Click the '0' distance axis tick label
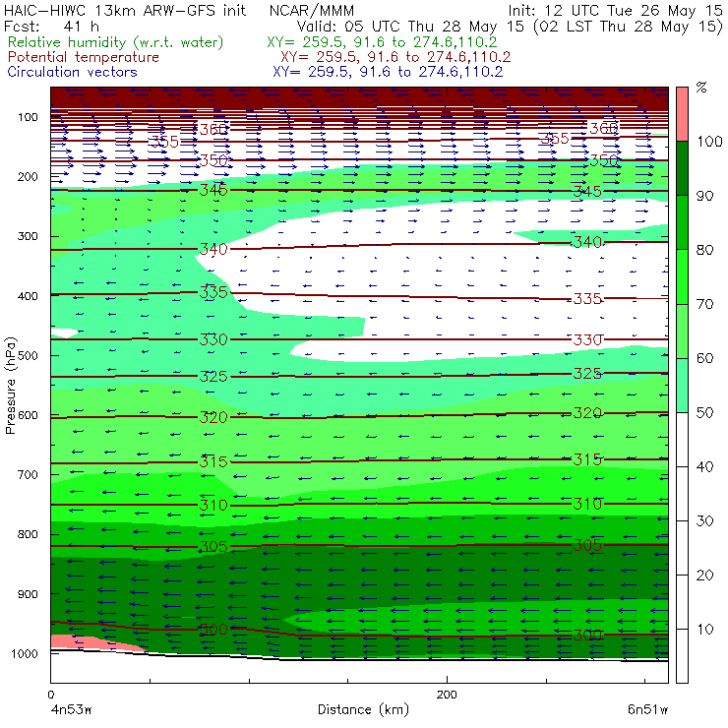 tap(51, 695)
